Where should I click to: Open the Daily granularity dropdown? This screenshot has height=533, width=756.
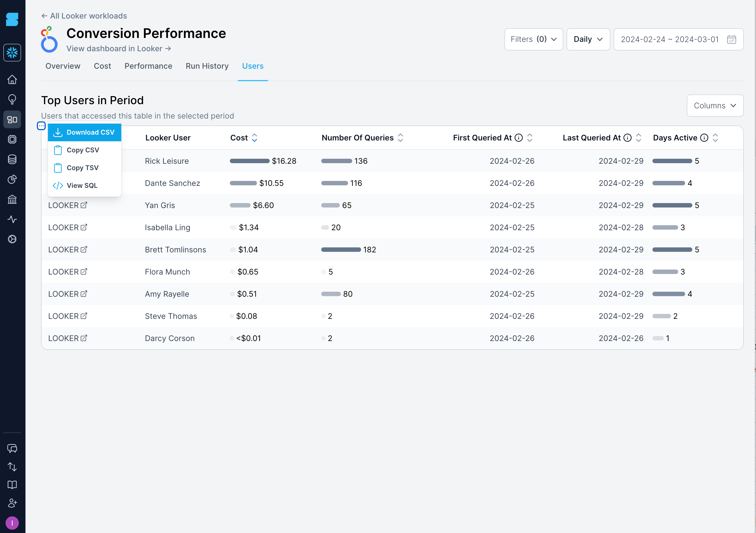tap(588, 39)
